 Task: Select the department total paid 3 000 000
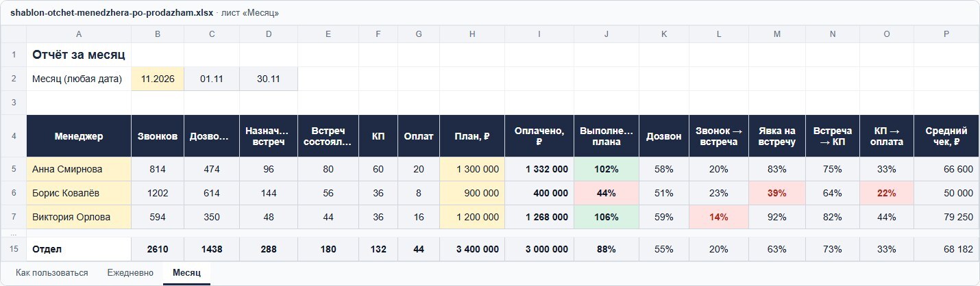click(x=539, y=250)
